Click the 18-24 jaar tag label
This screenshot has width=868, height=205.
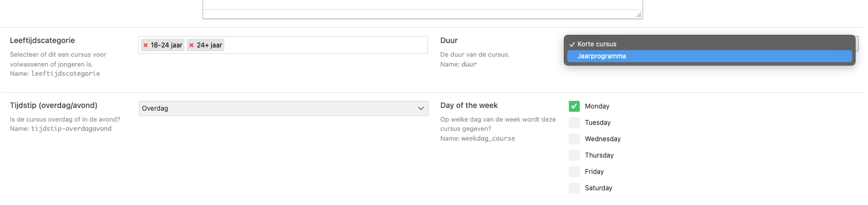tap(167, 45)
